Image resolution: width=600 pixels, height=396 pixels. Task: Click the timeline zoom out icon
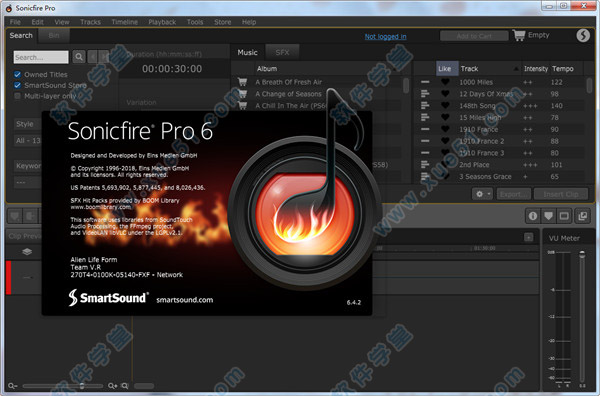[13, 386]
